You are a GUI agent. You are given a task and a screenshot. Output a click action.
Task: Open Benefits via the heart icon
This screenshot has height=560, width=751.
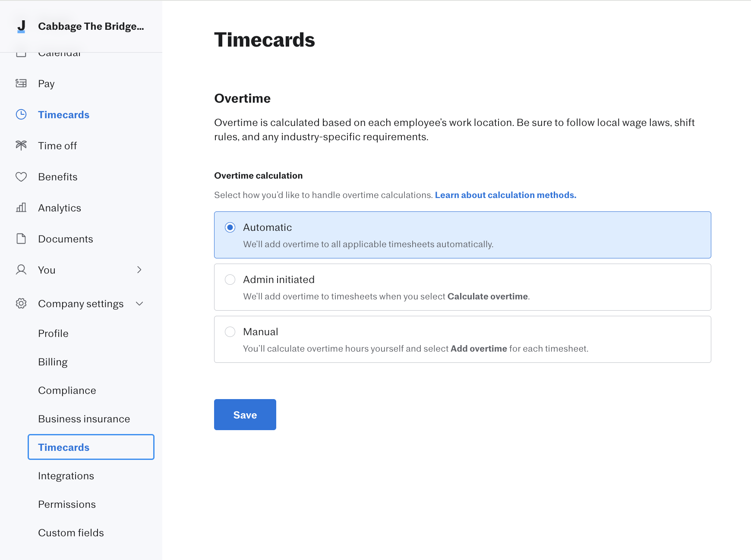[21, 176]
